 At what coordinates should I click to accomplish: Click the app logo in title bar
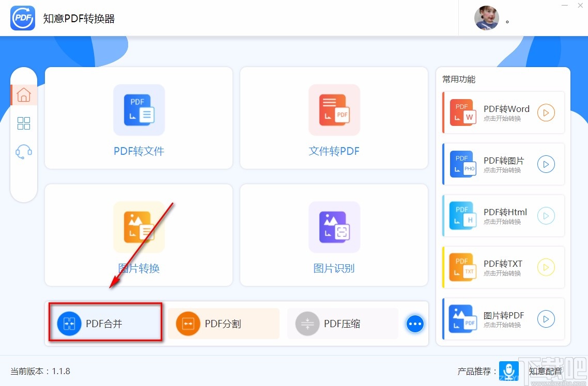pyautogui.click(x=23, y=18)
